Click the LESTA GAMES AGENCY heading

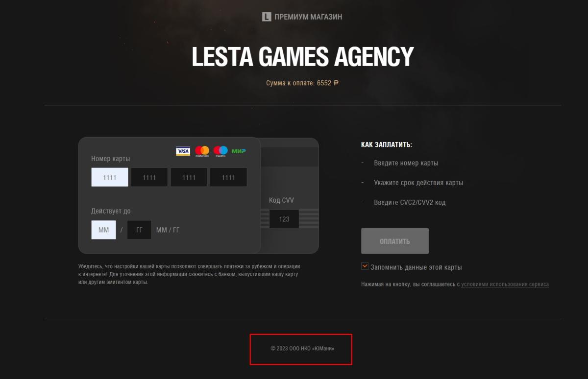(x=302, y=56)
